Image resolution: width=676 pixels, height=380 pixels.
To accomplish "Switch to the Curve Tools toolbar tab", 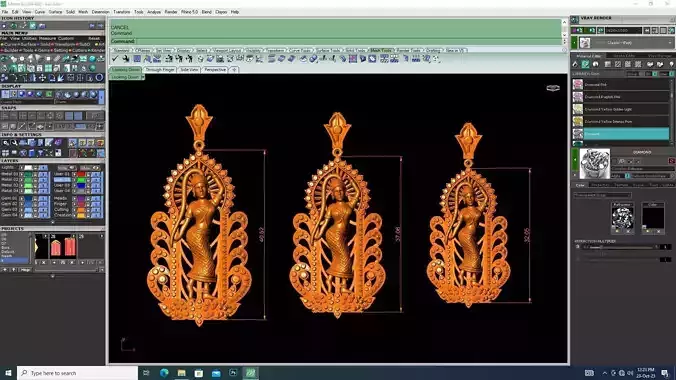I will point(299,50).
